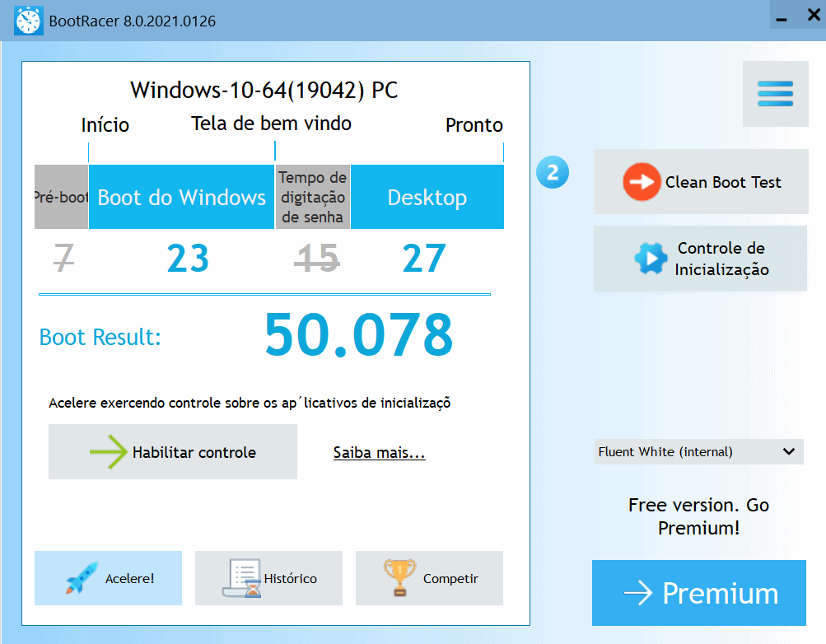This screenshot has width=826, height=644.
Task: Upgrade via the Premium button
Action: (699, 593)
